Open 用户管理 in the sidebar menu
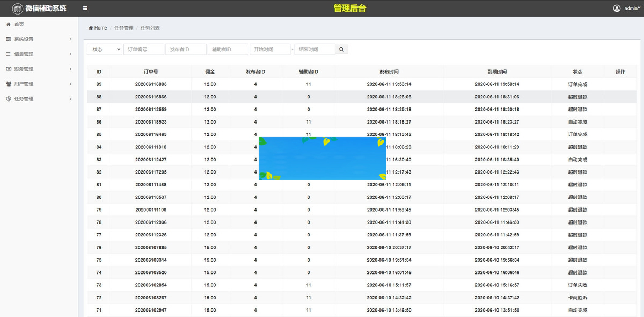 24,84
